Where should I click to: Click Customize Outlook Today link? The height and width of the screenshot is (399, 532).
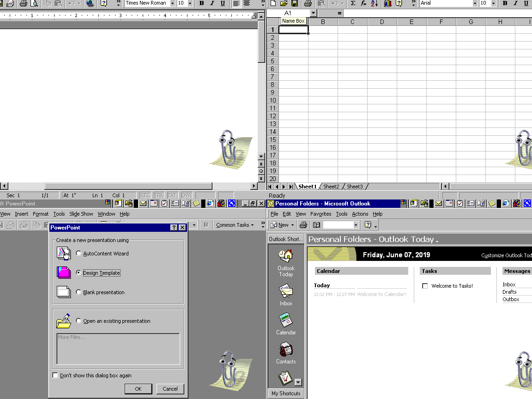(x=506, y=255)
